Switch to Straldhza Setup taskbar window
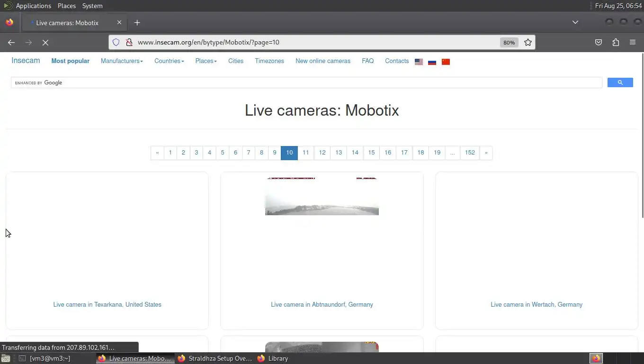644x364 pixels. pos(215,358)
